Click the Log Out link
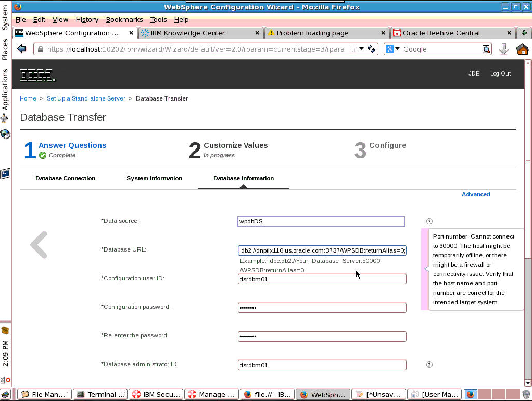This screenshot has height=401, width=532. (x=500, y=73)
